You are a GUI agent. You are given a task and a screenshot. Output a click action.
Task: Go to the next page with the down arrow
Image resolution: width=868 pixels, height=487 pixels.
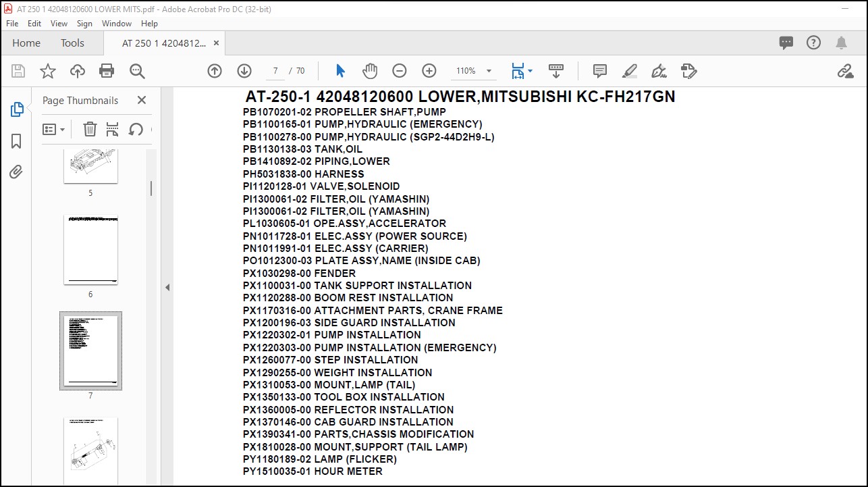(x=244, y=71)
